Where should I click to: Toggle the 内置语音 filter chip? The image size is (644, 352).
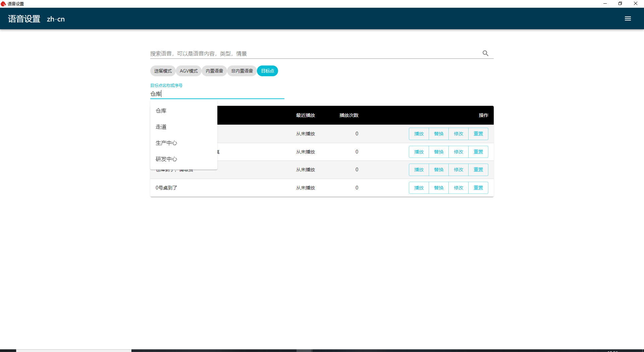coord(214,71)
